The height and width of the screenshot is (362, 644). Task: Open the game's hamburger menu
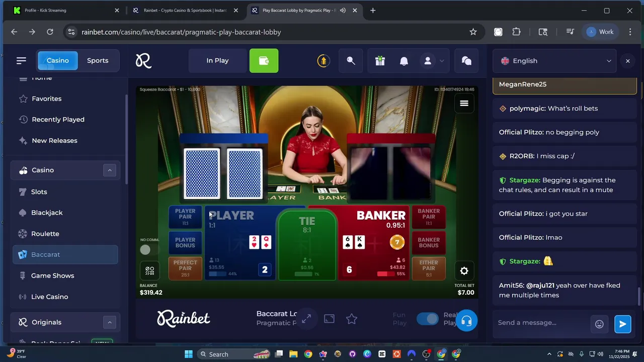tap(464, 104)
